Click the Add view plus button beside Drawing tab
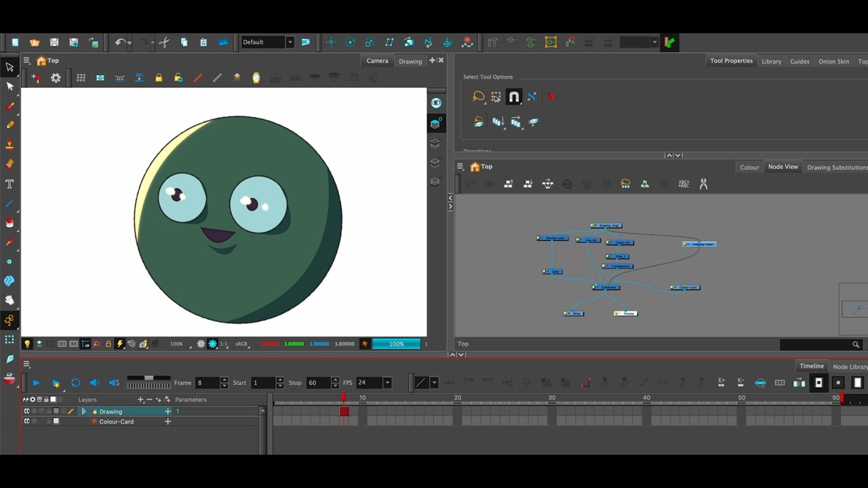 [x=432, y=60]
